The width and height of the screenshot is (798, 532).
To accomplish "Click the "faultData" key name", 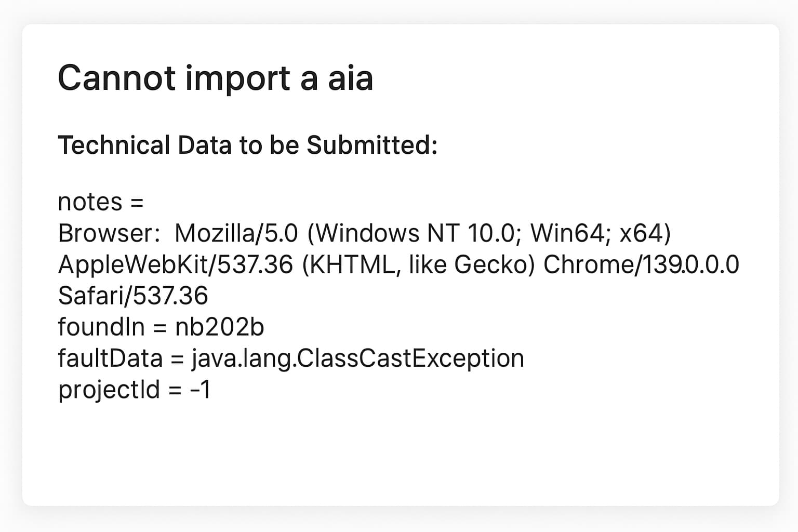I will (110, 358).
